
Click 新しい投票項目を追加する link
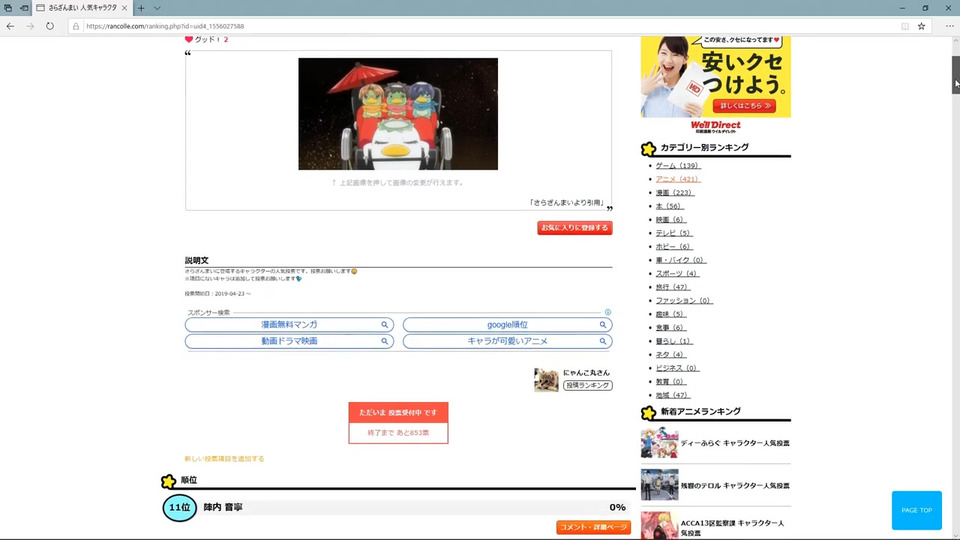224,459
